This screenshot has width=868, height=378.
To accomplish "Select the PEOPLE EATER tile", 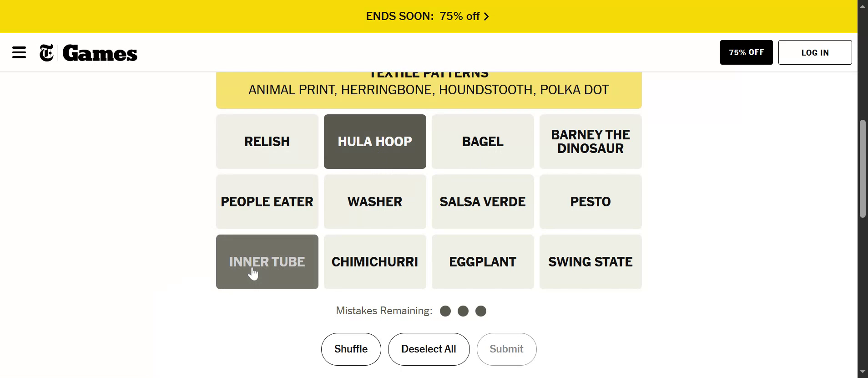I will (x=267, y=202).
